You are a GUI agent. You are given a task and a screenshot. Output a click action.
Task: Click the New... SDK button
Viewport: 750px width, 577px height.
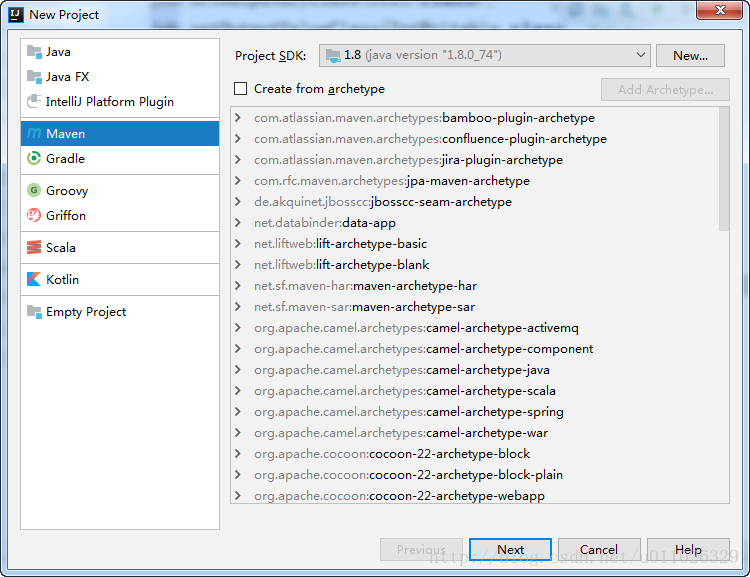[x=690, y=55]
